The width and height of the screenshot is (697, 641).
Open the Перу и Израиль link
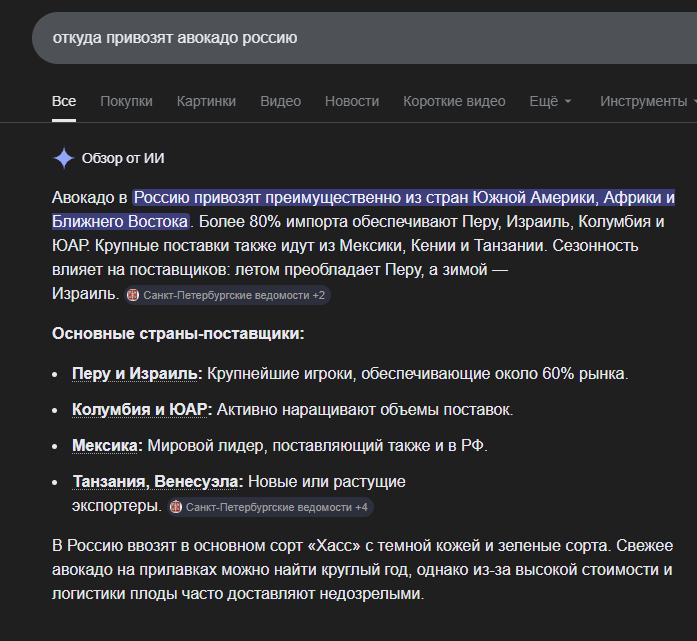pyautogui.click(x=136, y=374)
